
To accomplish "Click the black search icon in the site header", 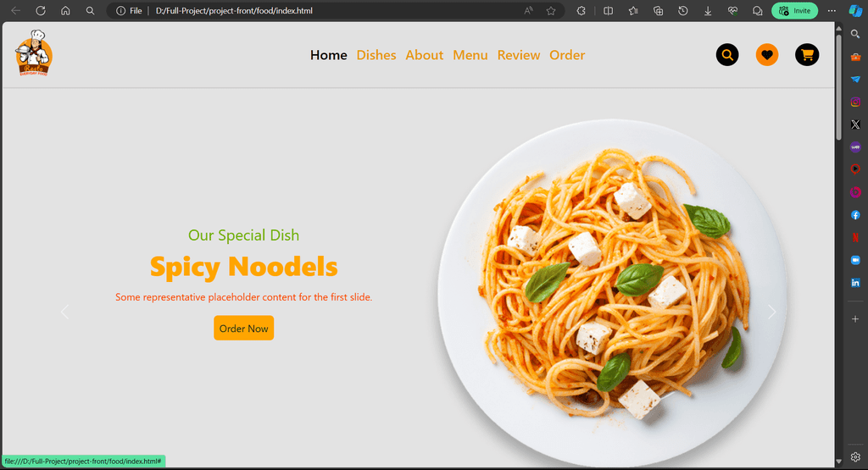I will pos(726,55).
